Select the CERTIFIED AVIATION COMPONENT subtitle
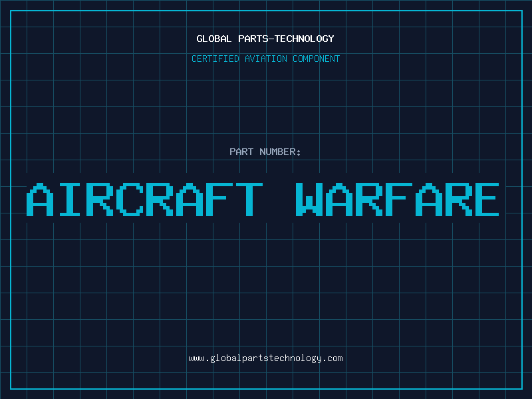Viewport: 532px width, 399px height. click(x=265, y=59)
